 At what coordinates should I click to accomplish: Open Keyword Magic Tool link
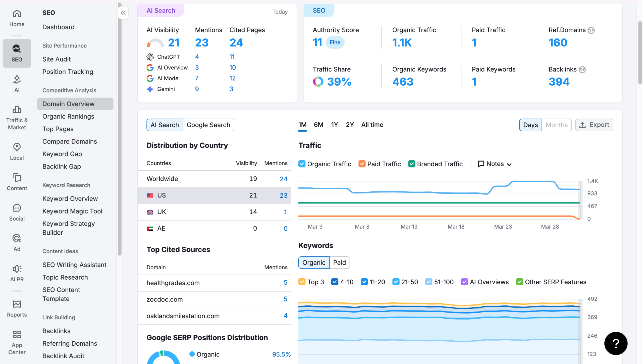coord(72,211)
